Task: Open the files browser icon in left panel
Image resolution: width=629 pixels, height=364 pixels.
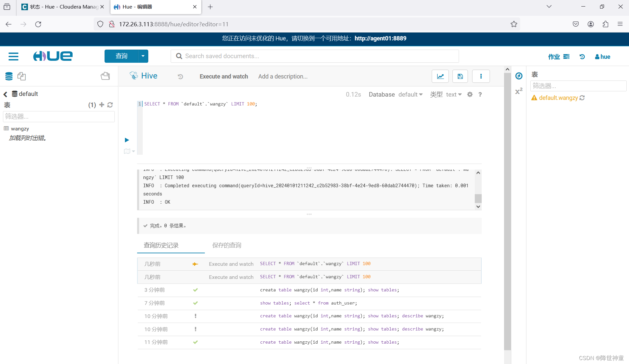Action: (x=105, y=76)
